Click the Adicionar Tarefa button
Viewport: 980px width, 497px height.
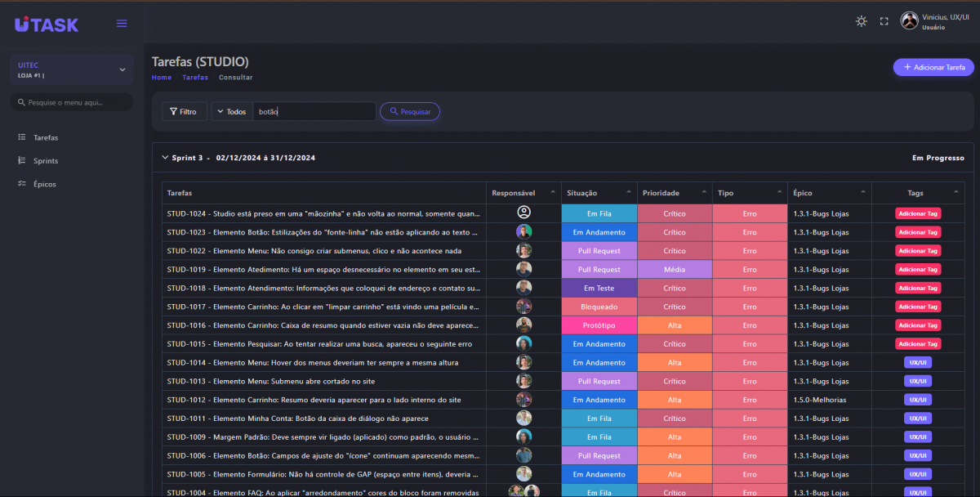933,67
